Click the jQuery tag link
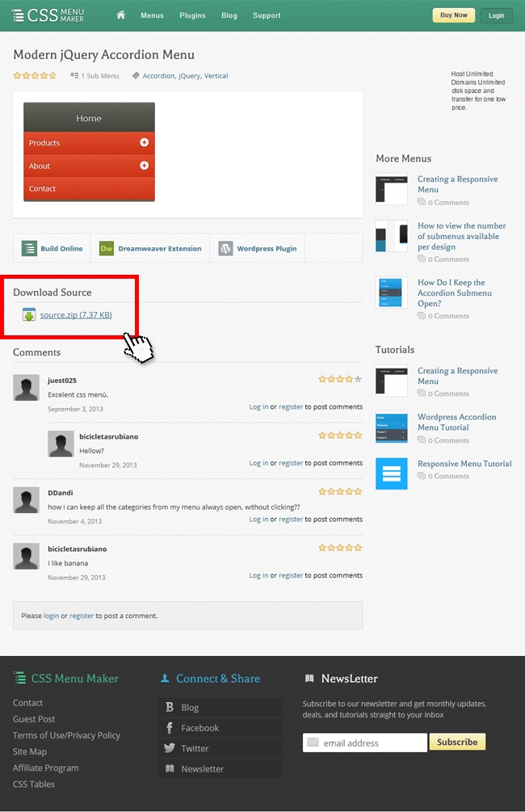The height and width of the screenshot is (812, 525). (189, 76)
